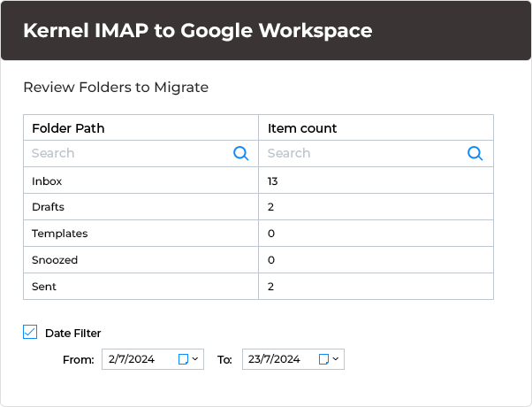Click the Kernel IMAP to Google Workspace title

(x=198, y=30)
